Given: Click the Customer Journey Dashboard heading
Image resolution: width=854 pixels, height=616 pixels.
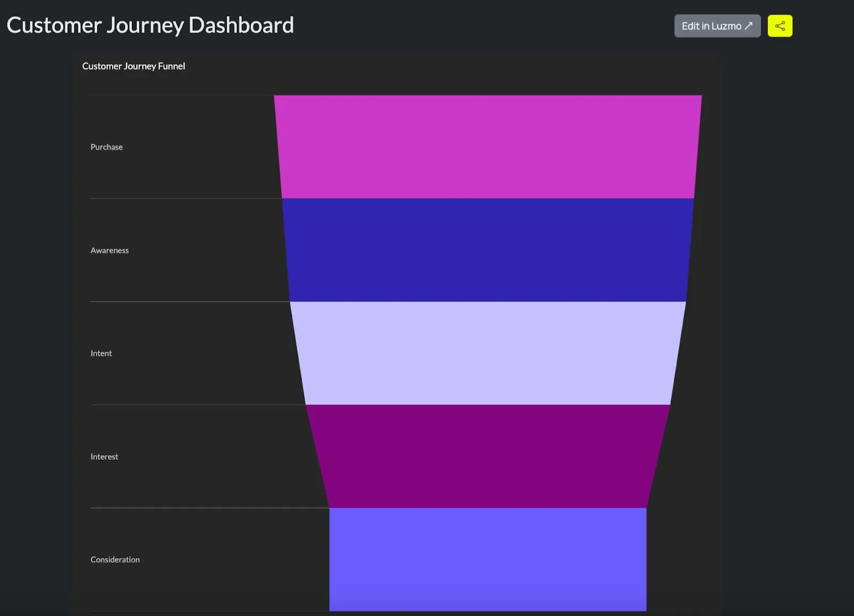Looking at the screenshot, I should [x=150, y=25].
